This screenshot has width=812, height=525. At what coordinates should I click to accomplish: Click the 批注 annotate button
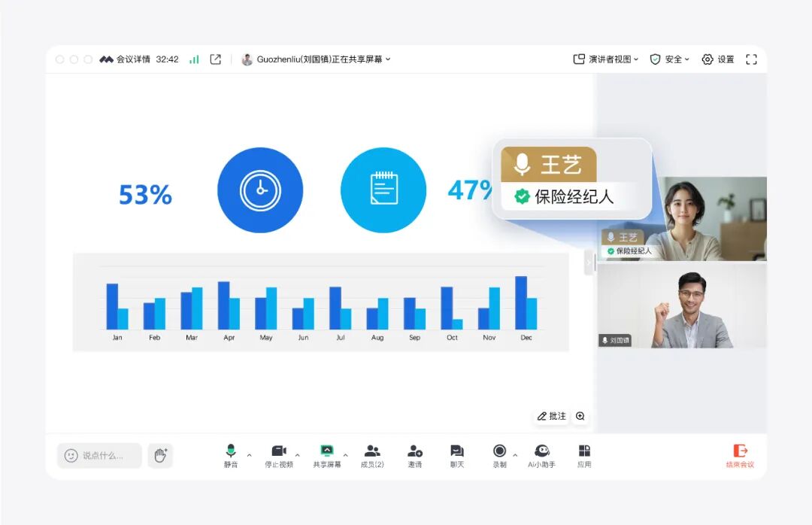551,416
